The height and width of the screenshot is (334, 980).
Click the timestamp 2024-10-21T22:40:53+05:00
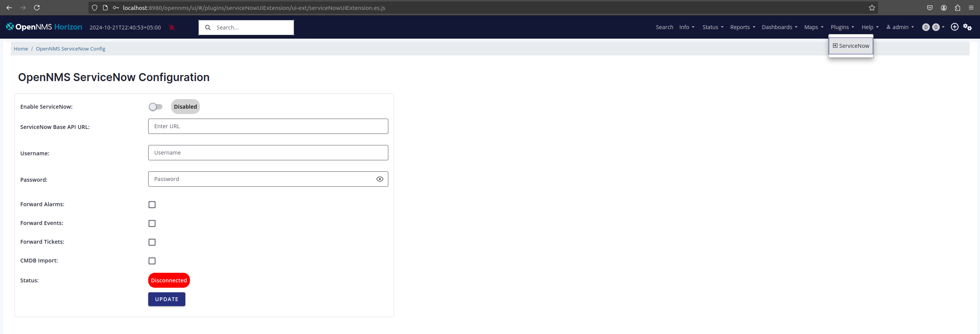(x=125, y=28)
